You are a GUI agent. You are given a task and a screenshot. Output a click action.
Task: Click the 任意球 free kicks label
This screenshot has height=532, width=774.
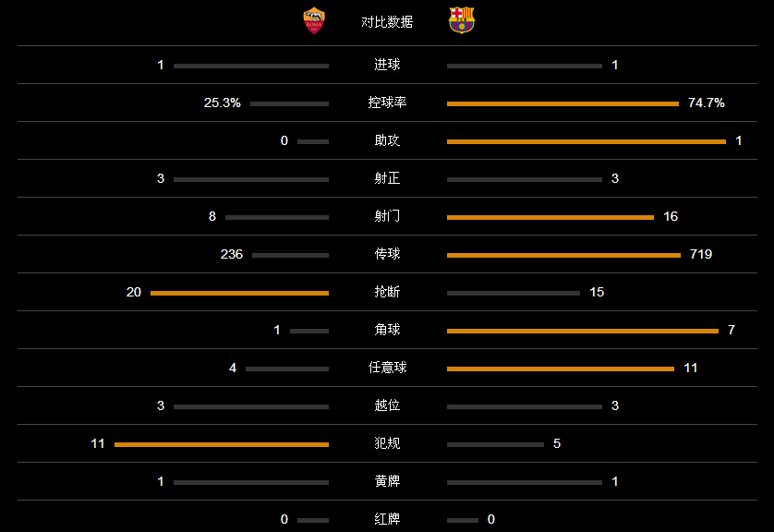[x=387, y=368]
